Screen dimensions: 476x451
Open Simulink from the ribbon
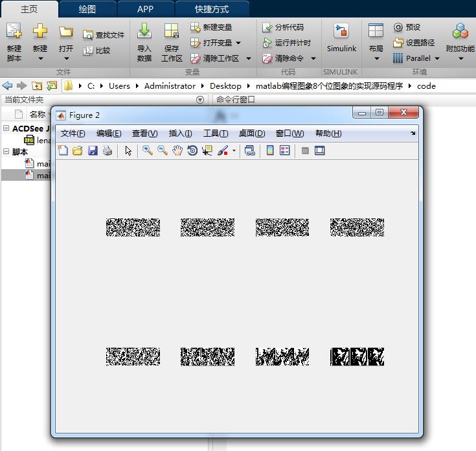click(341, 38)
